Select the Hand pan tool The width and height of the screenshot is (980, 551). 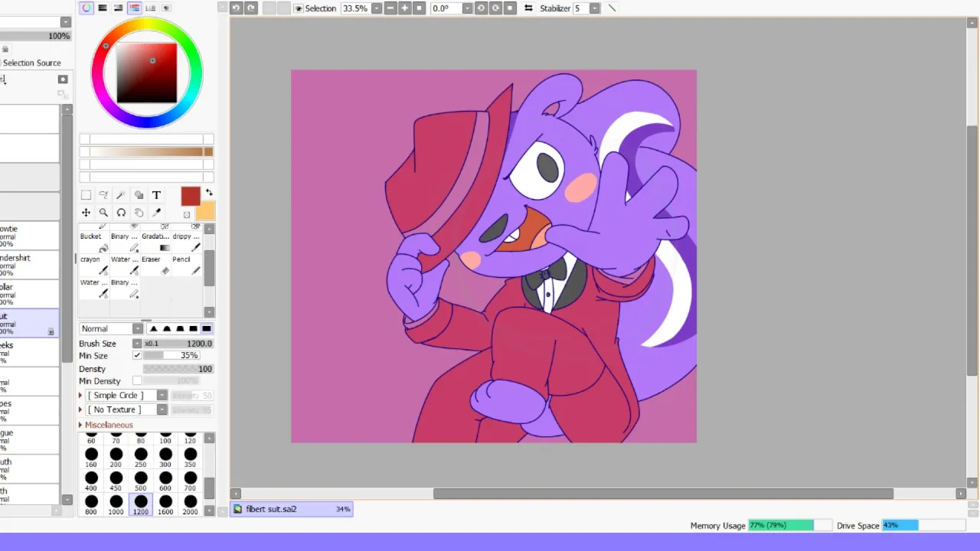click(x=139, y=213)
